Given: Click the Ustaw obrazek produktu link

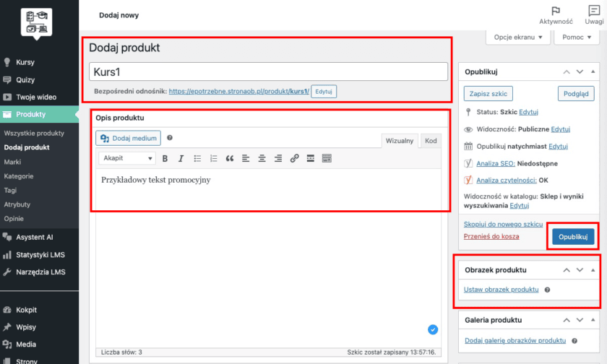Looking at the screenshot, I should pos(501,290).
